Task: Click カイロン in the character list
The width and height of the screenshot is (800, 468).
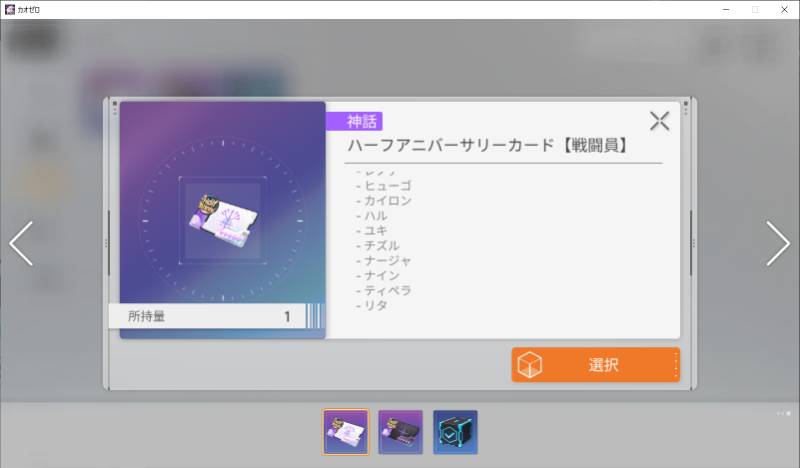Action: coord(388,201)
